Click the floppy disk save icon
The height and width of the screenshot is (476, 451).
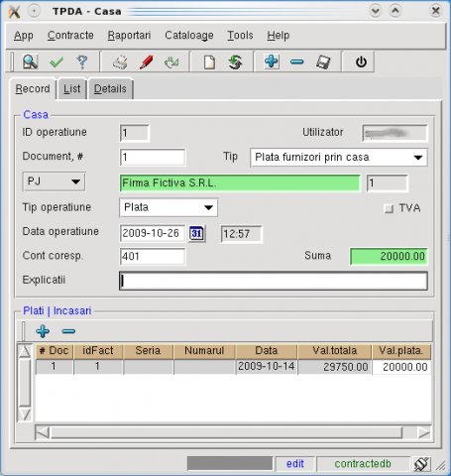pos(323,61)
